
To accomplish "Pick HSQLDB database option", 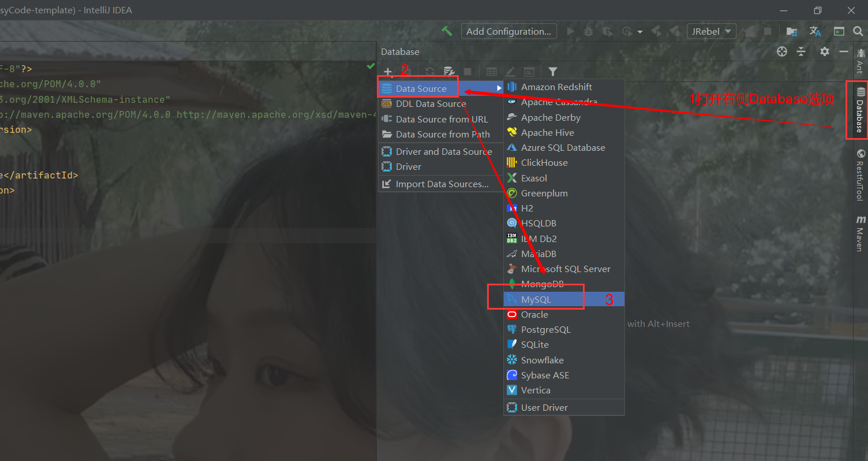I will (564, 223).
